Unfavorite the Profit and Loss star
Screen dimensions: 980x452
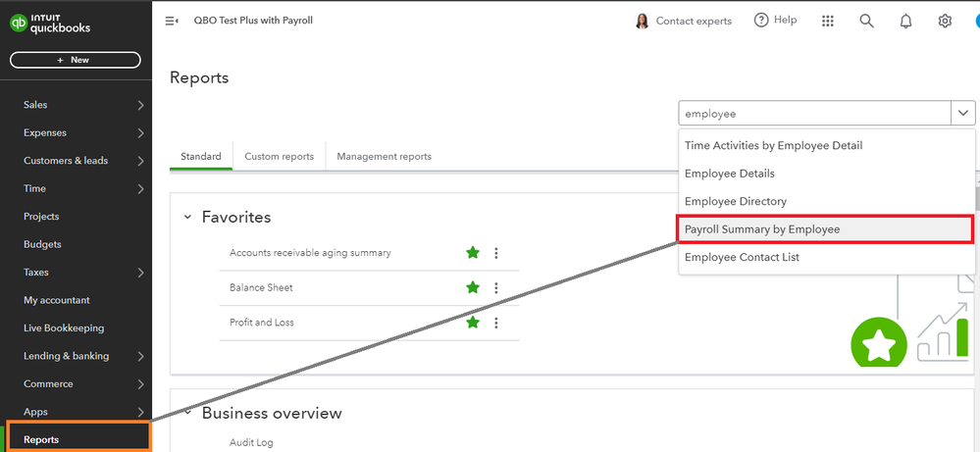tap(473, 323)
